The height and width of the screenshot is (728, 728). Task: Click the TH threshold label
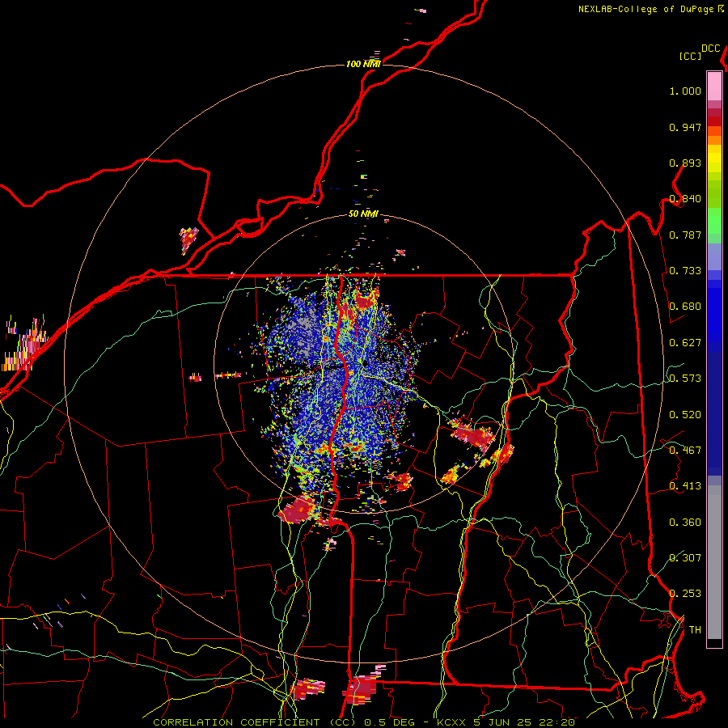click(695, 630)
